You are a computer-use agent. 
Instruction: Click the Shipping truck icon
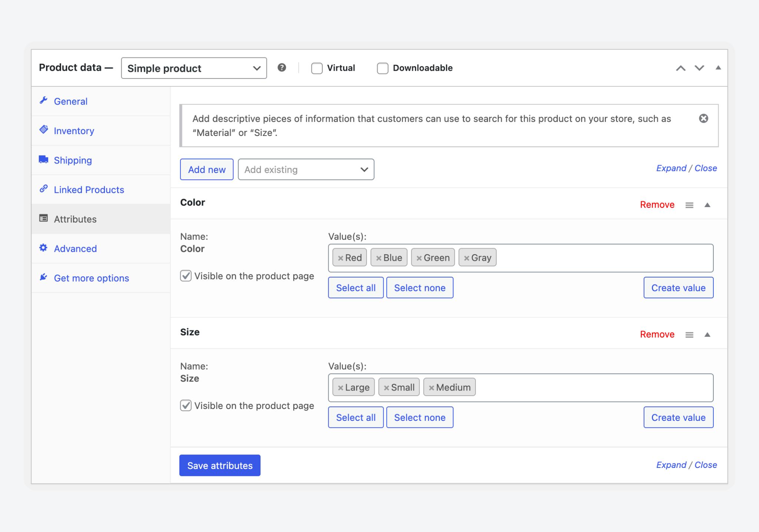tap(44, 159)
